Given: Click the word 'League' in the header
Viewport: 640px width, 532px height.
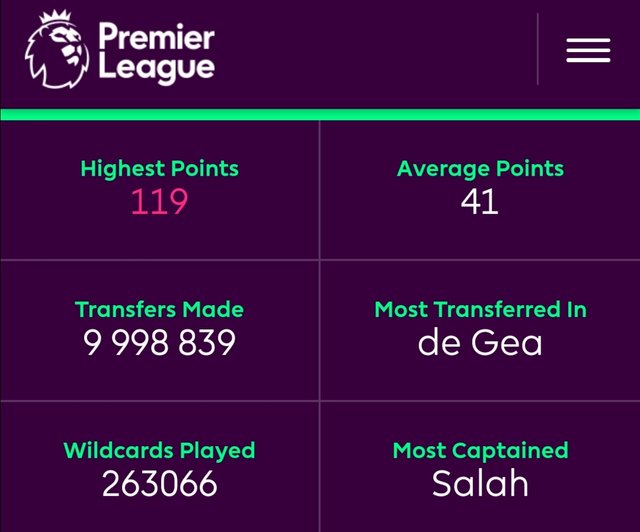Looking at the screenshot, I should pos(156,68).
